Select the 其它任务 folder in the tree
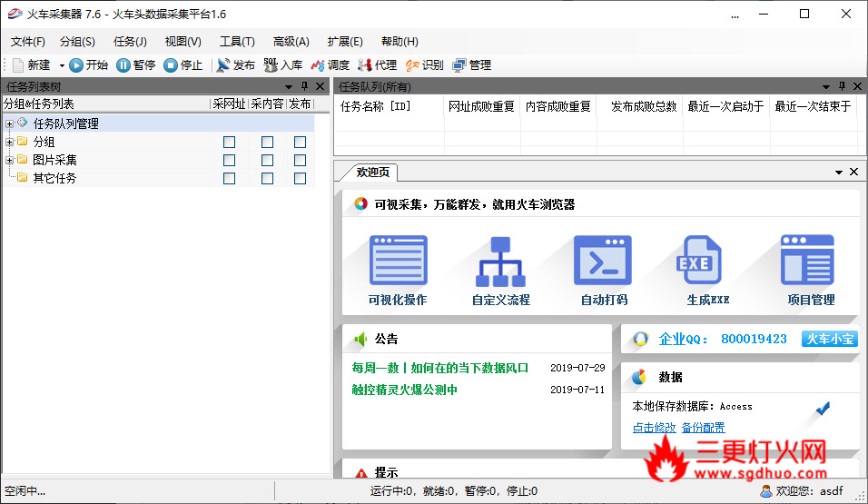 54,178
